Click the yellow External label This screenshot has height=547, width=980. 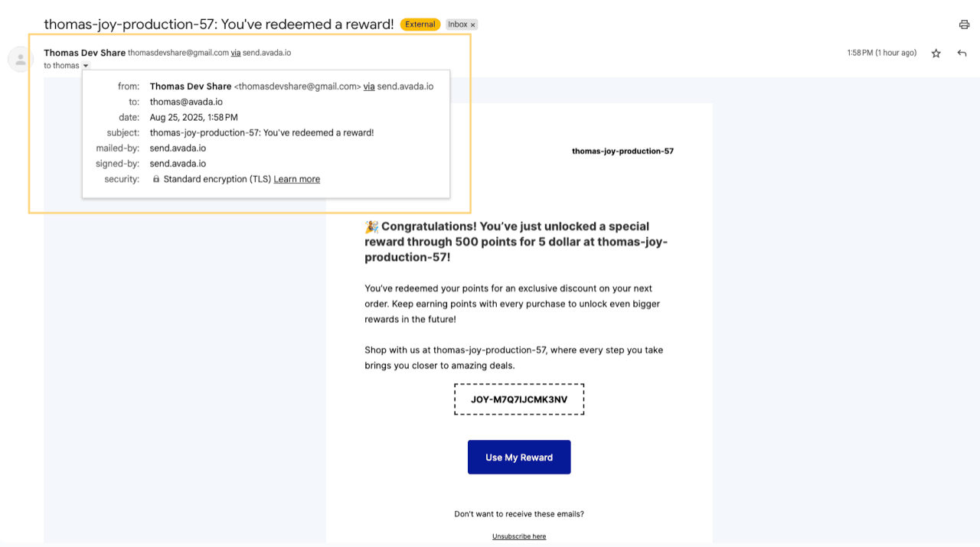point(420,24)
